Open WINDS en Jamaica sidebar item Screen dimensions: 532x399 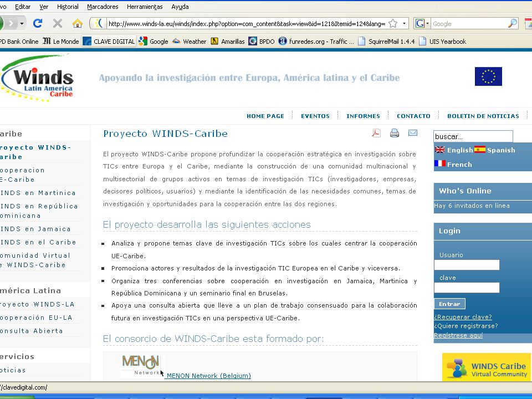(x=35, y=229)
